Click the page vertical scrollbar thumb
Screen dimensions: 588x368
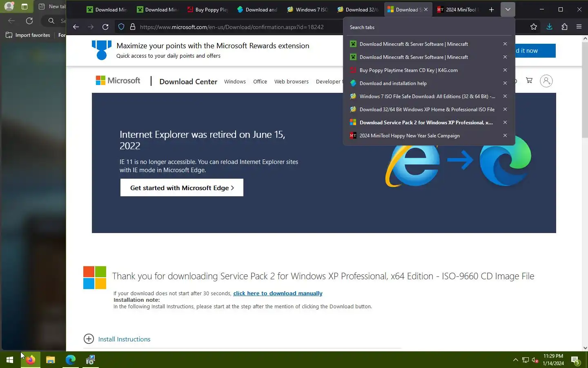click(x=585, y=90)
